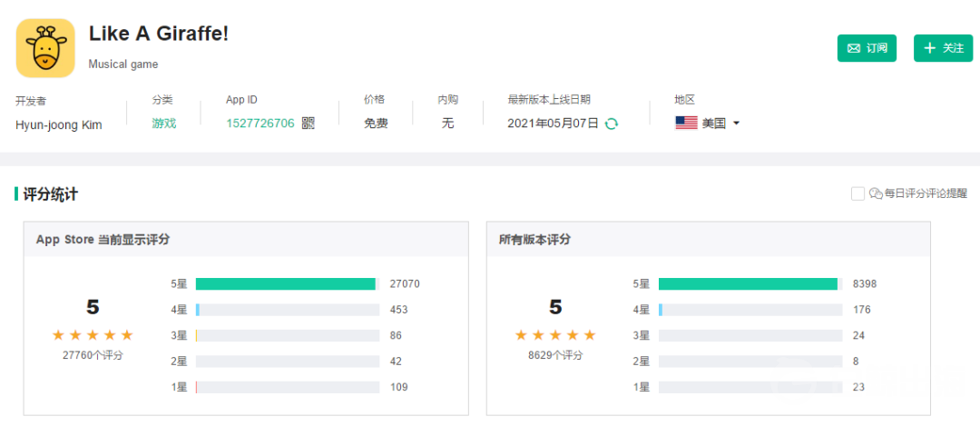Screen dimensions: 980x426
Task: Open the QR code icon beside App ID
Action: click(309, 124)
